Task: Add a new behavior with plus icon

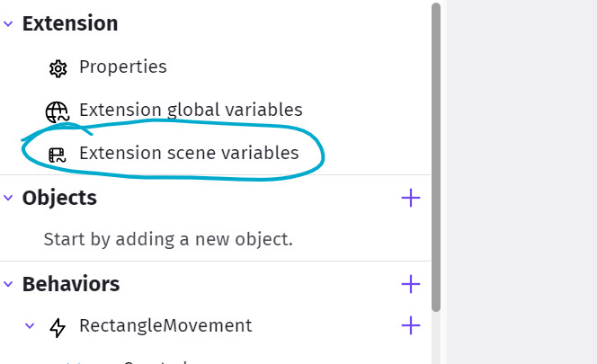Action: pos(411,284)
